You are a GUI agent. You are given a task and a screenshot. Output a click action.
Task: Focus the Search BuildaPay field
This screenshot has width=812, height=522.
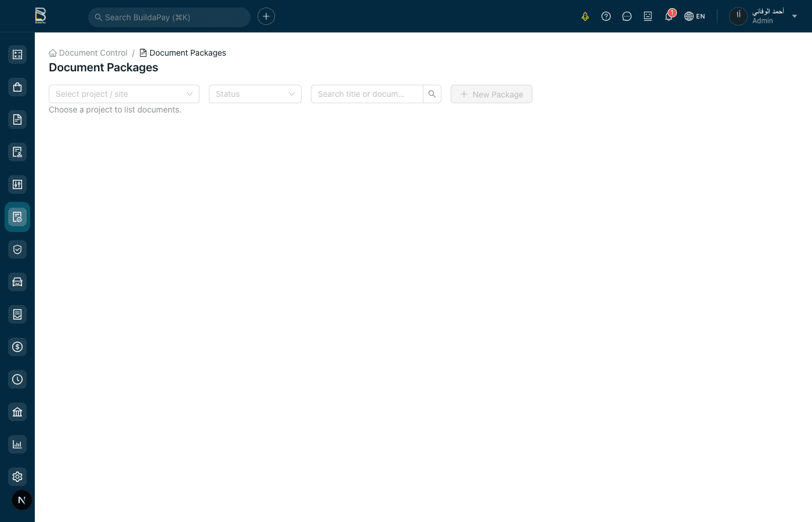(169, 17)
